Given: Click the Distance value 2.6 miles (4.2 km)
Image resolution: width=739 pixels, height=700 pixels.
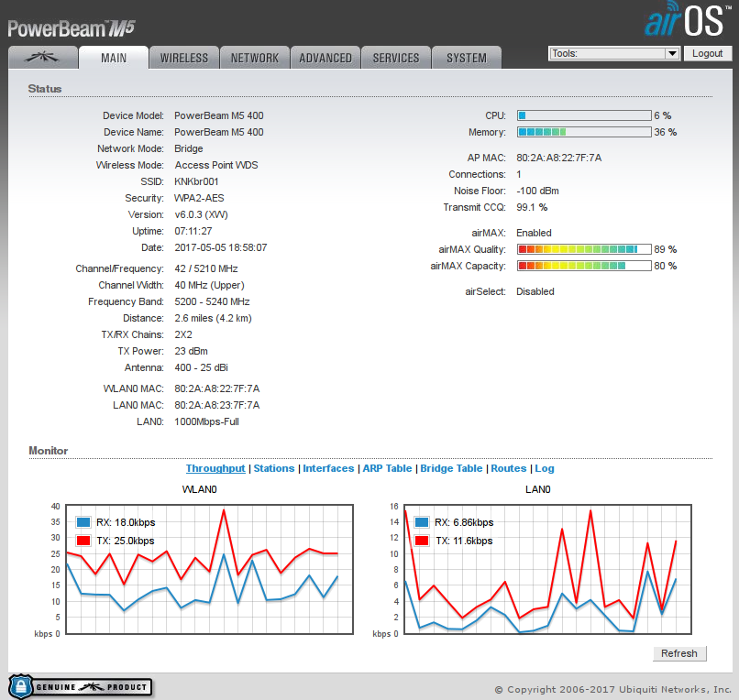Looking at the screenshot, I should coord(213,318).
